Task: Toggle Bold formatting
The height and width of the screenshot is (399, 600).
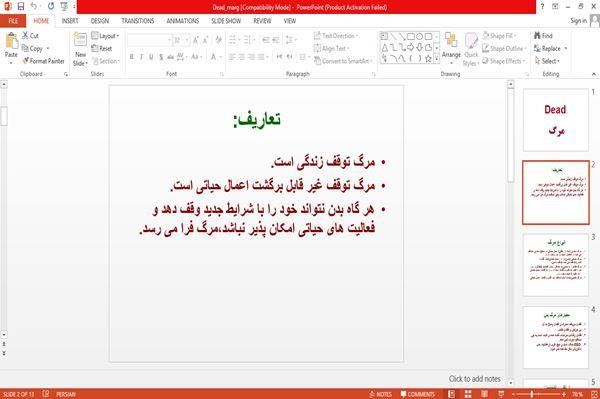Action: click(132, 57)
